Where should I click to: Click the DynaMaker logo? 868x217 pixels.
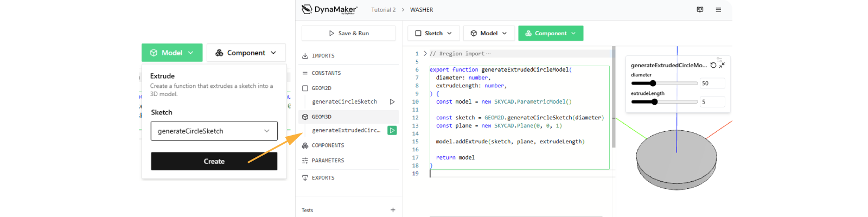[329, 10]
